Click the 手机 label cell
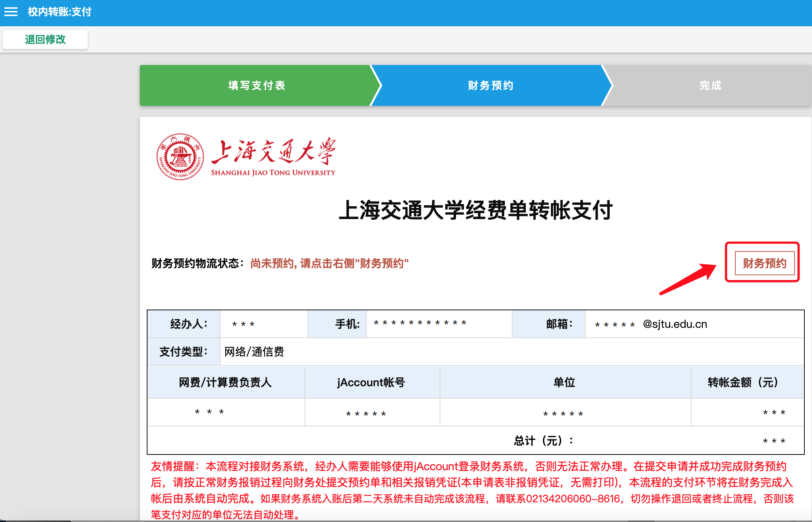This screenshot has height=522, width=812. tap(337, 324)
